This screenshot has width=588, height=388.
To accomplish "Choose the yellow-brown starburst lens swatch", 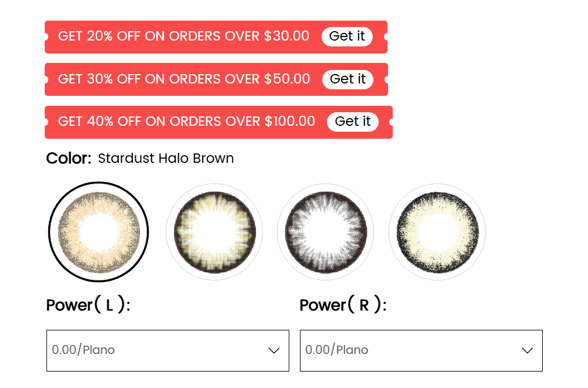I will pyautogui.click(x=214, y=232).
